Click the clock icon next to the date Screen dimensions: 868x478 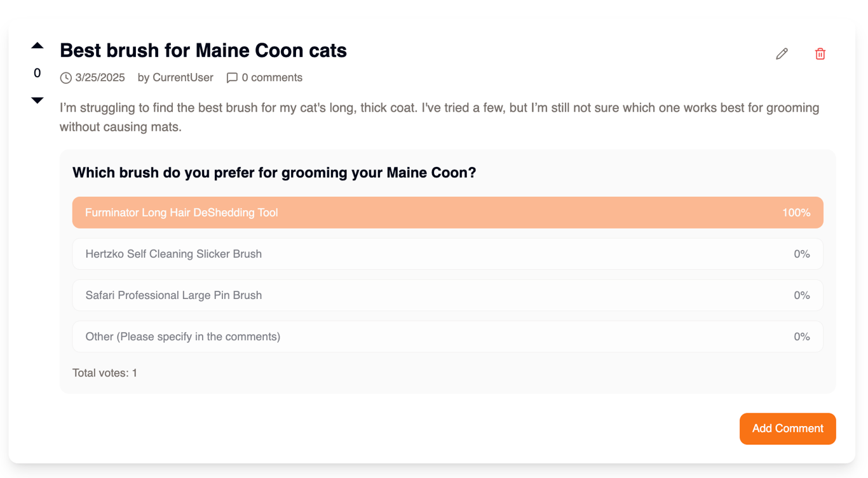click(x=66, y=77)
